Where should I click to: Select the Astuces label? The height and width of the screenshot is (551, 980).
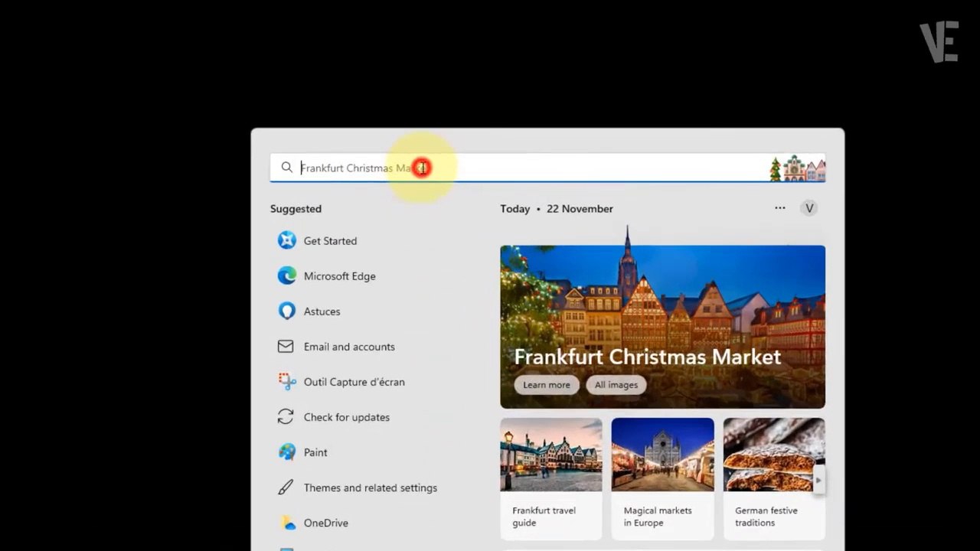coord(322,311)
